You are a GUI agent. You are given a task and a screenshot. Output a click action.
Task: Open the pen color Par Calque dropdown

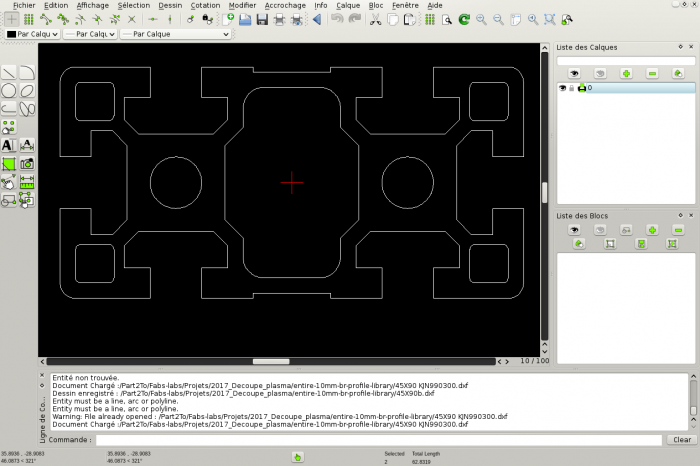point(31,34)
